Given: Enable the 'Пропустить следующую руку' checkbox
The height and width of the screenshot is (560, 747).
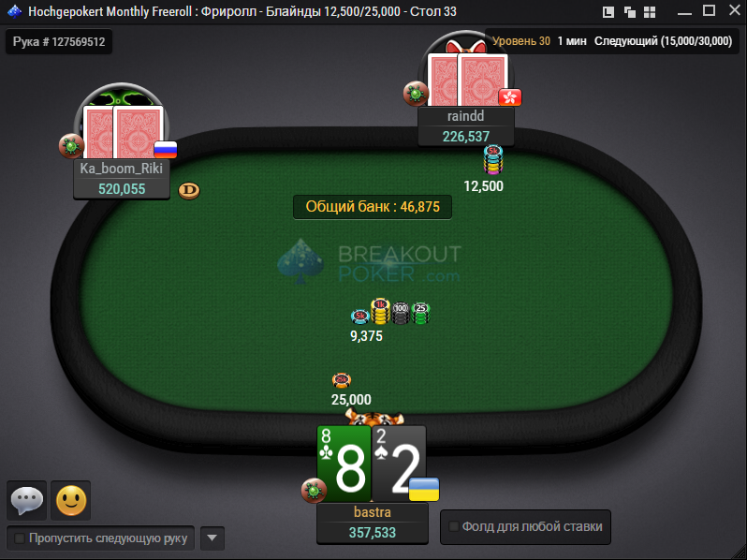Looking at the screenshot, I should (x=20, y=538).
